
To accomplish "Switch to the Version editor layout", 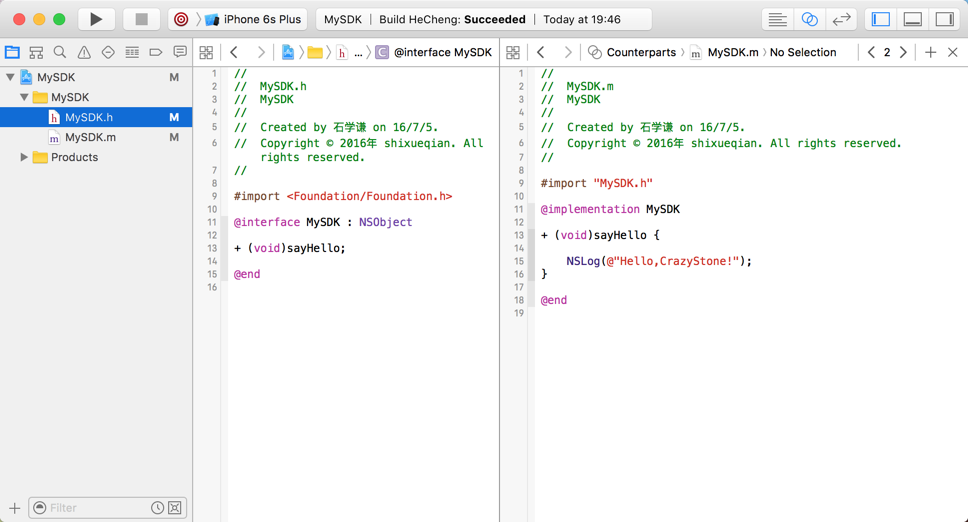I will (841, 20).
